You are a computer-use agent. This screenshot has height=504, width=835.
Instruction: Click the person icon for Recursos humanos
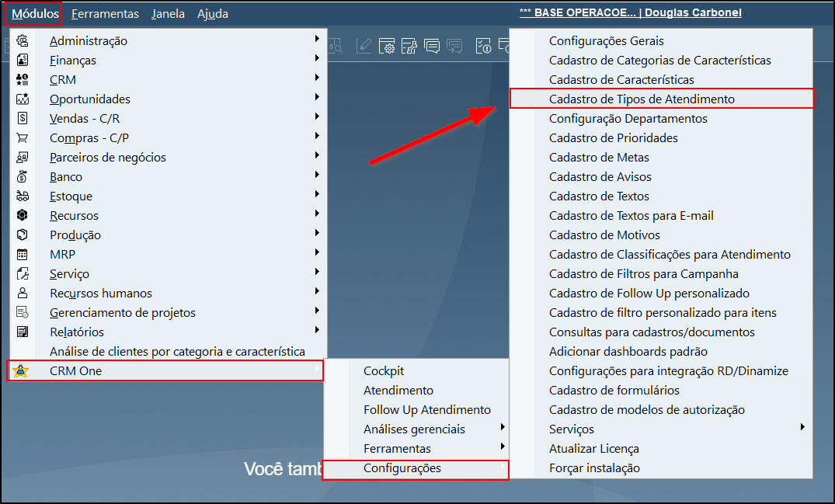tap(23, 294)
